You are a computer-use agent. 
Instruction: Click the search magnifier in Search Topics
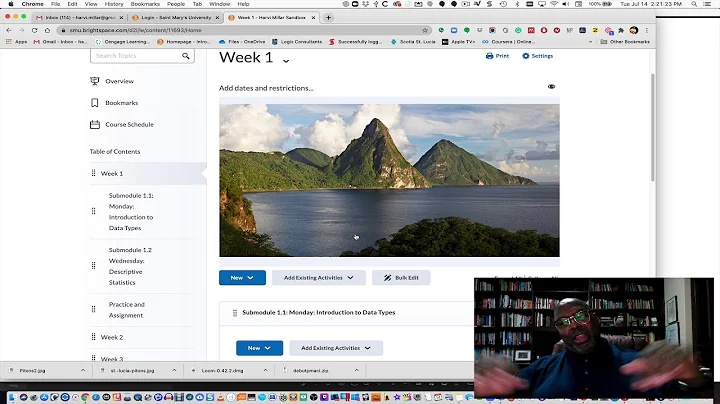click(x=186, y=56)
